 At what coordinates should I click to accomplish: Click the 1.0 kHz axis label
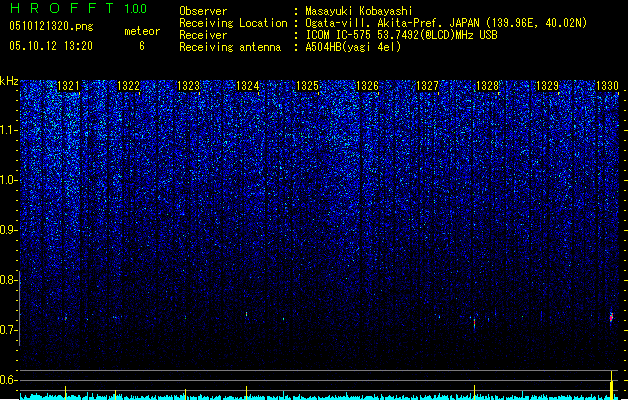pyautogui.click(x=8, y=180)
